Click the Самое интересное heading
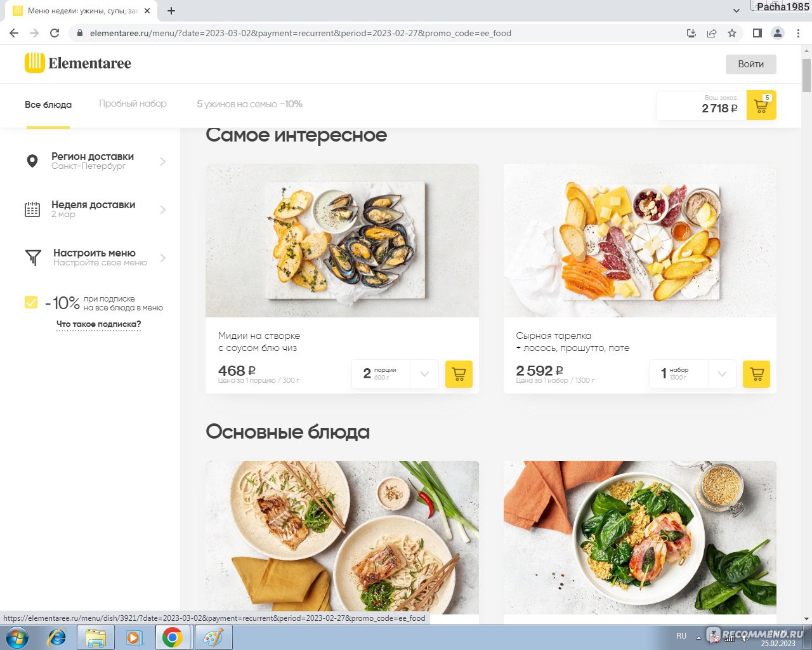Screen dimensions: 812x650 296,135
